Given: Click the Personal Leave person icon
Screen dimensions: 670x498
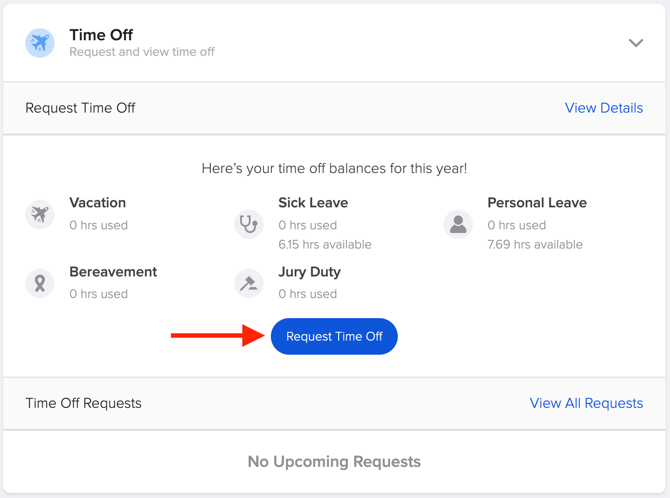Looking at the screenshot, I should coord(458,224).
